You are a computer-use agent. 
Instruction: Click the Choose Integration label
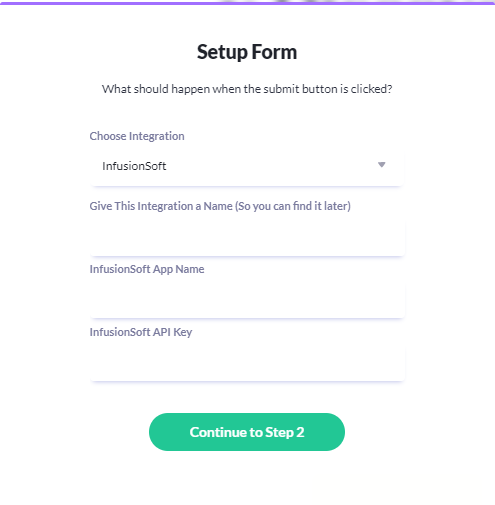[137, 136]
